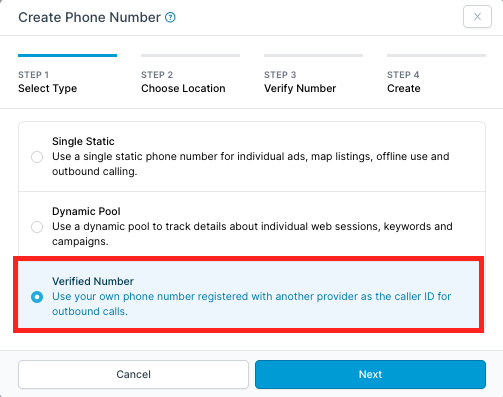This screenshot has height=397, width=503.
Task: Toggle the Verified Number radio button
Action: pyautogui.click(x=37, y=297)
